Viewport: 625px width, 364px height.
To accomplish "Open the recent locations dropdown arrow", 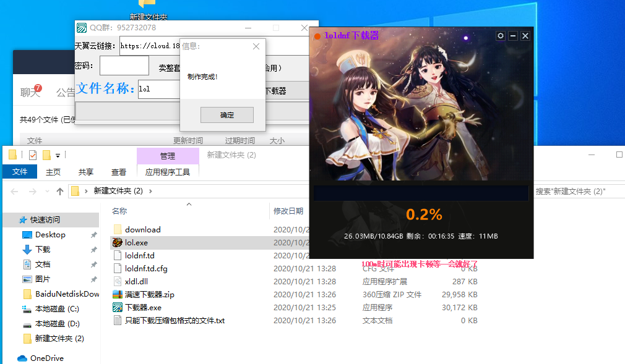I will (x=47, y=192).
